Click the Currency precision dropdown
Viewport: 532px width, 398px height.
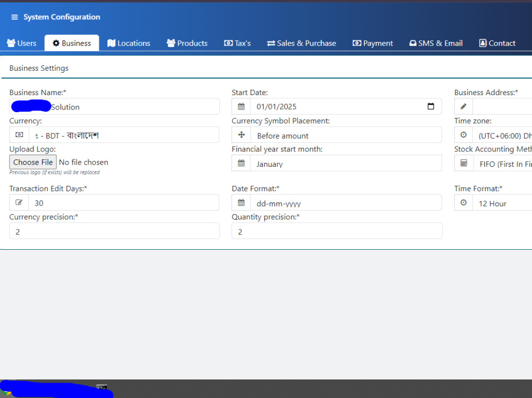point(114,231)
